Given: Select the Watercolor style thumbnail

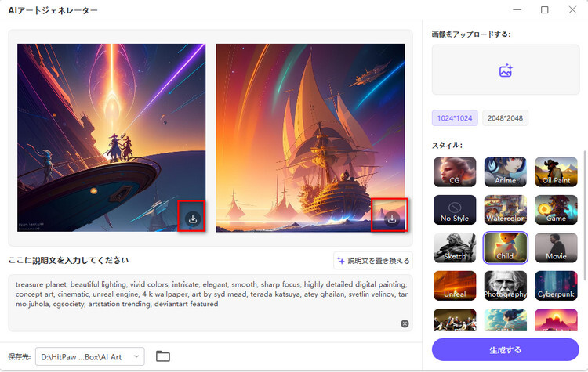Looking at the screenshot, I should coord(505,210).
